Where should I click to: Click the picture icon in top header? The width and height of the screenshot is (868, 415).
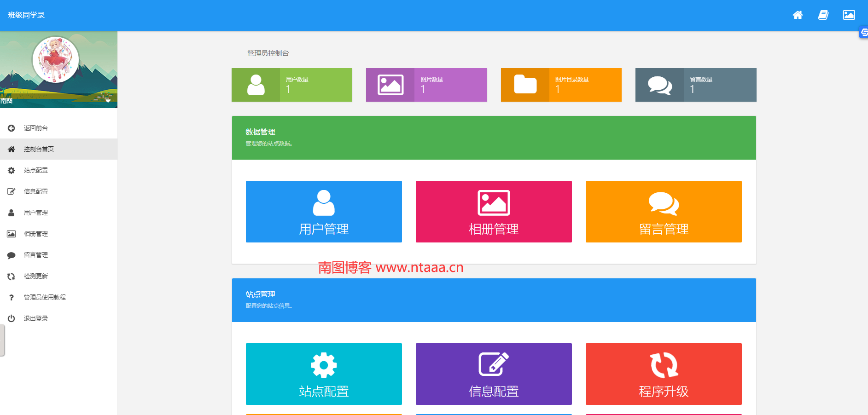pos(849,15)
